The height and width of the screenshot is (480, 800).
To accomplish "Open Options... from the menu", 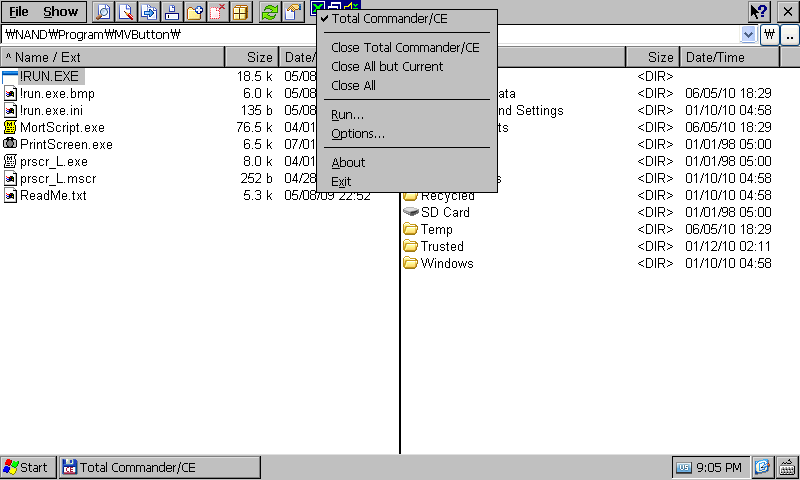I will pyautogui.click(x=407, y=134).
